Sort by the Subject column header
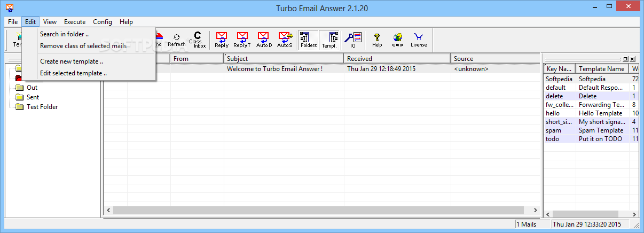 tap(284, 59)
